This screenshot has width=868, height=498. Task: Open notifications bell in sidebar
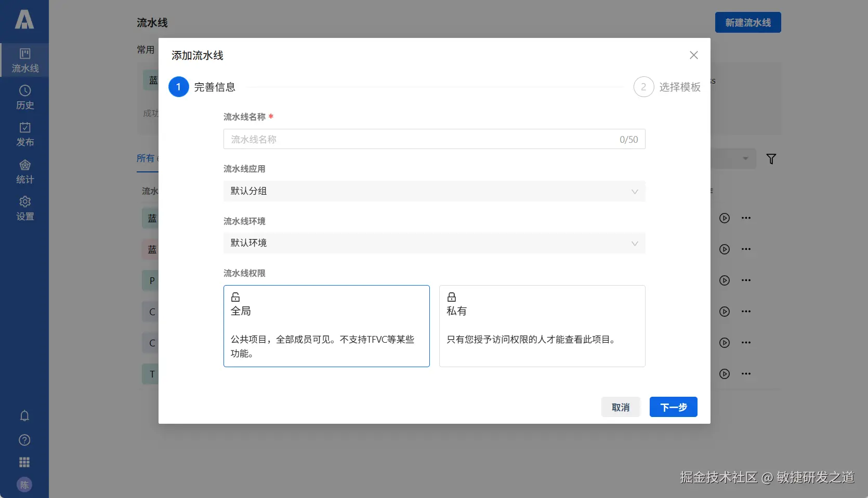(24, 416)
